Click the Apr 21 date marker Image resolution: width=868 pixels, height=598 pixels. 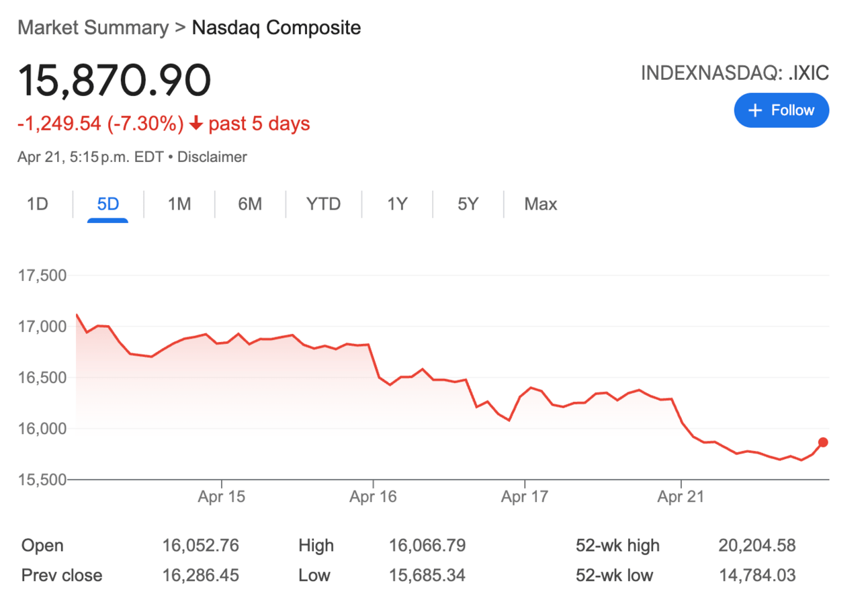tap(681, 497)
